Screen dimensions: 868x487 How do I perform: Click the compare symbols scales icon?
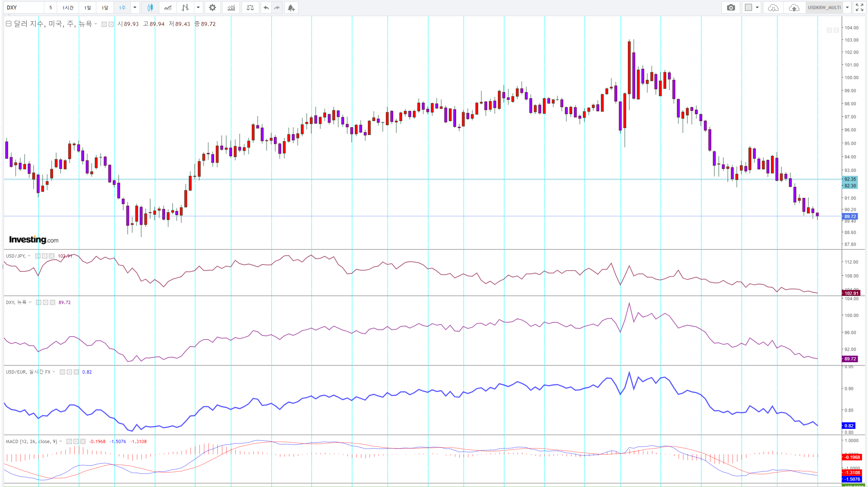(250, 8)
